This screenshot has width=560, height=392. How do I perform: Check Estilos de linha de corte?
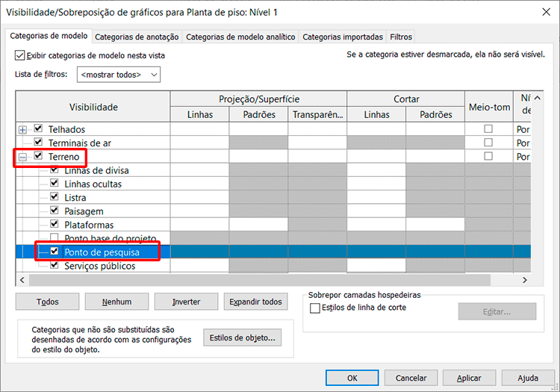(315, 308)
